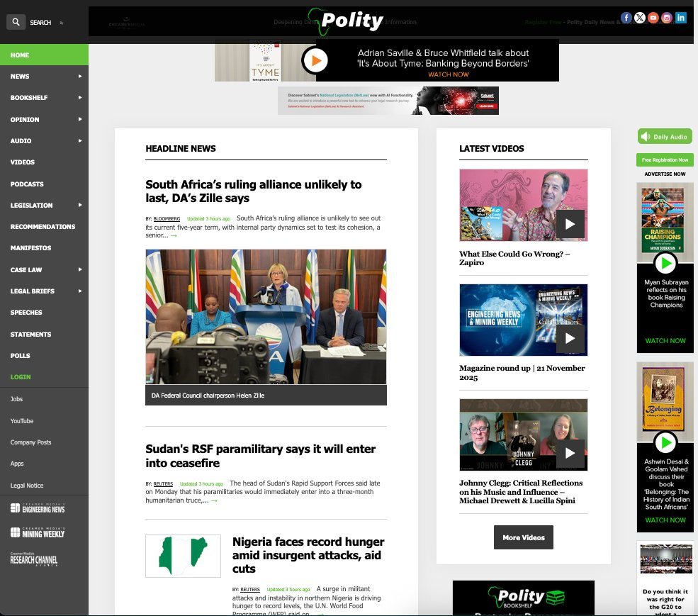698x616 pixels.
Task: Open the YouTube sidebar text link
Action: tap(22, 421)
